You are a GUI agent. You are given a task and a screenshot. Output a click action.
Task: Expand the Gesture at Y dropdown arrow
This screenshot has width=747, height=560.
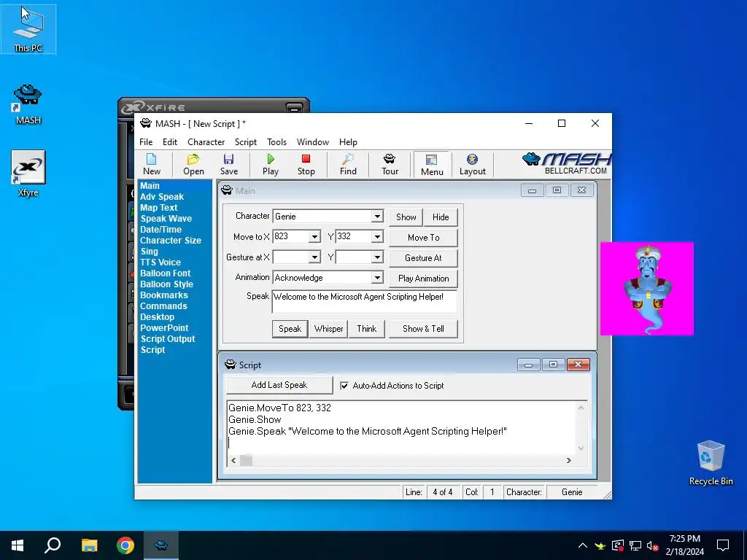click(x=377, y=257)
